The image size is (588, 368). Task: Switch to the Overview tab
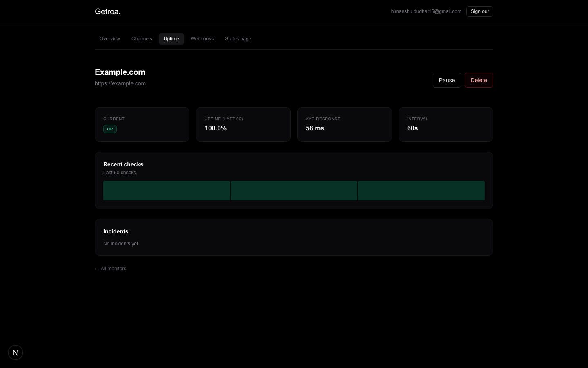click(110, 39)
